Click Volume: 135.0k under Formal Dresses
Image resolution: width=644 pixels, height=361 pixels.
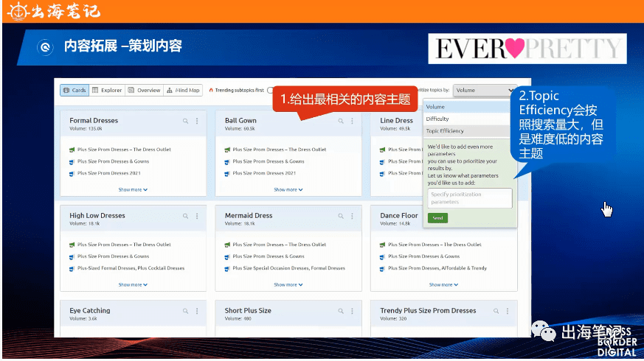click(x=86, y=129)
